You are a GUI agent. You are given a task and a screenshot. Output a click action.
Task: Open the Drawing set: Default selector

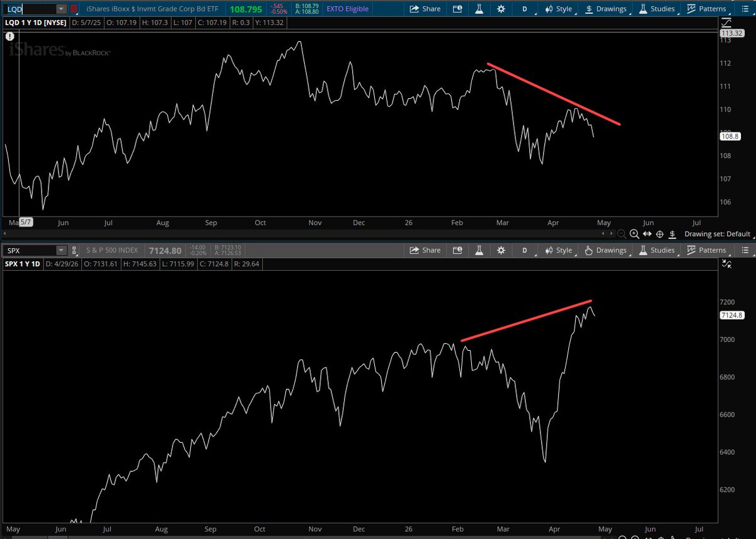point(717,234)
